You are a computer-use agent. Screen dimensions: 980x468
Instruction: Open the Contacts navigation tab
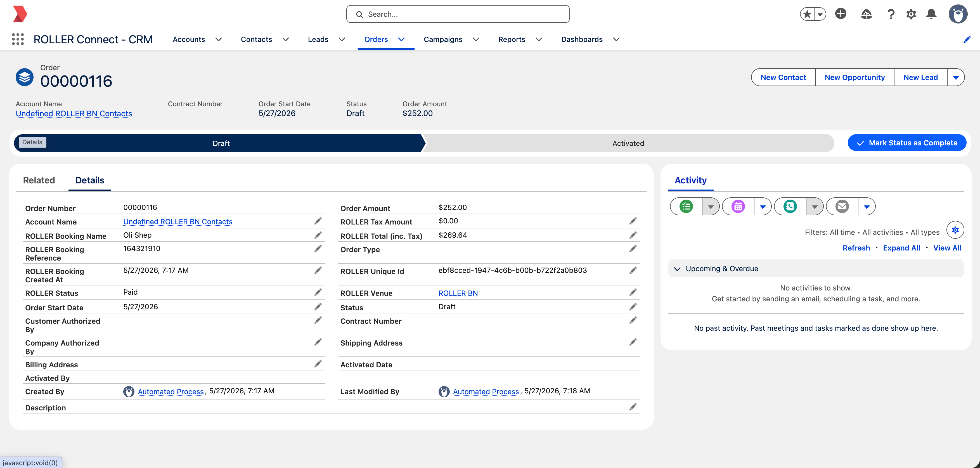click(x=256, y=40)
